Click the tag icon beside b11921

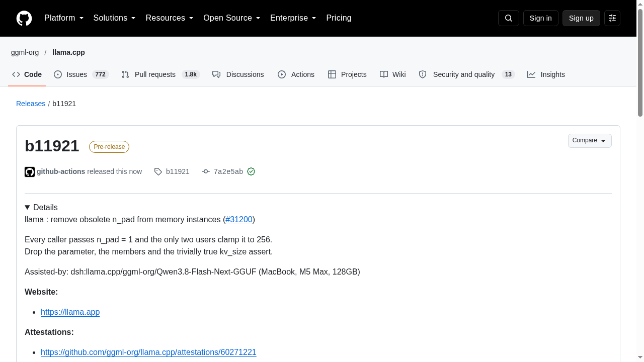(x=158, y=172)
